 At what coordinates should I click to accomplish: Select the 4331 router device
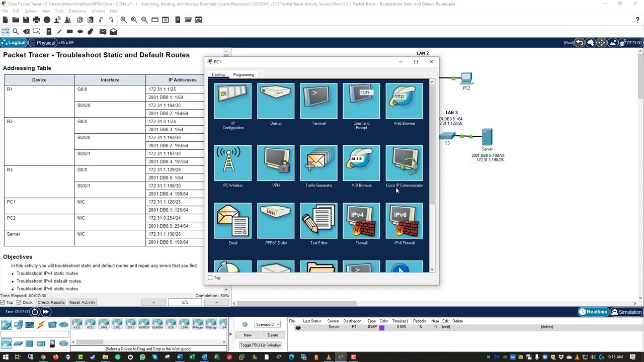pos(77,324)
